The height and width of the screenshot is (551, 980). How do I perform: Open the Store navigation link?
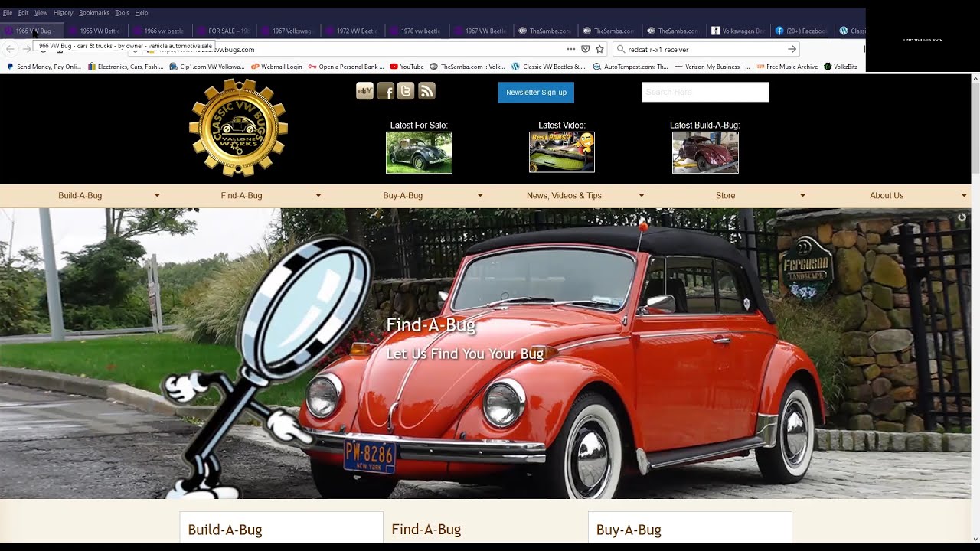pyautogui.click(x=725, y=196)
